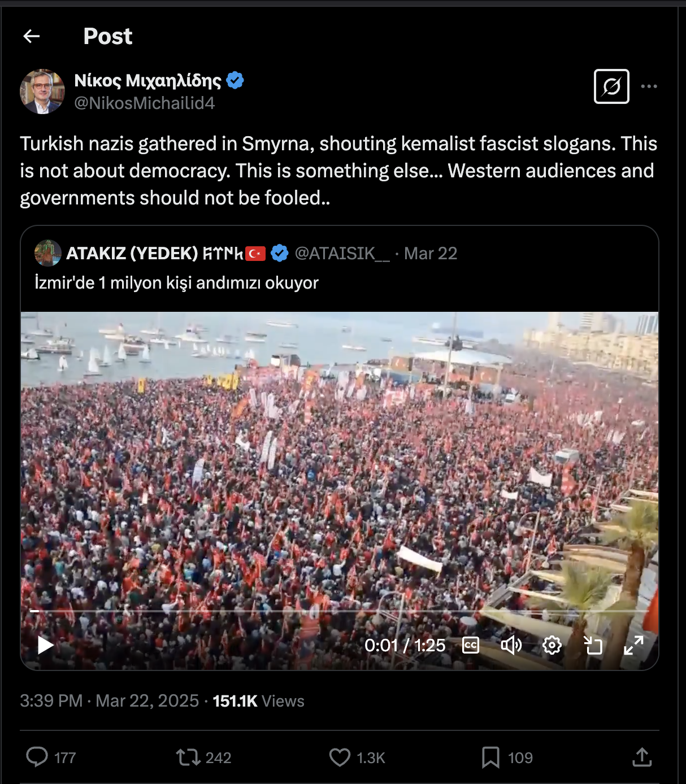
Task: Toggle picture-in-picture for the video
Action: pyautogui.click(x=593, y=645)
